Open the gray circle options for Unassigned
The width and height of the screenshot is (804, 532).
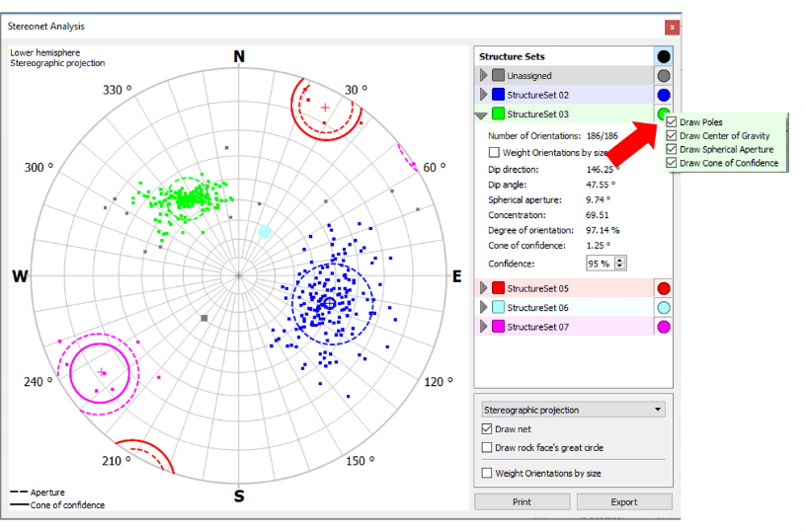663,76
